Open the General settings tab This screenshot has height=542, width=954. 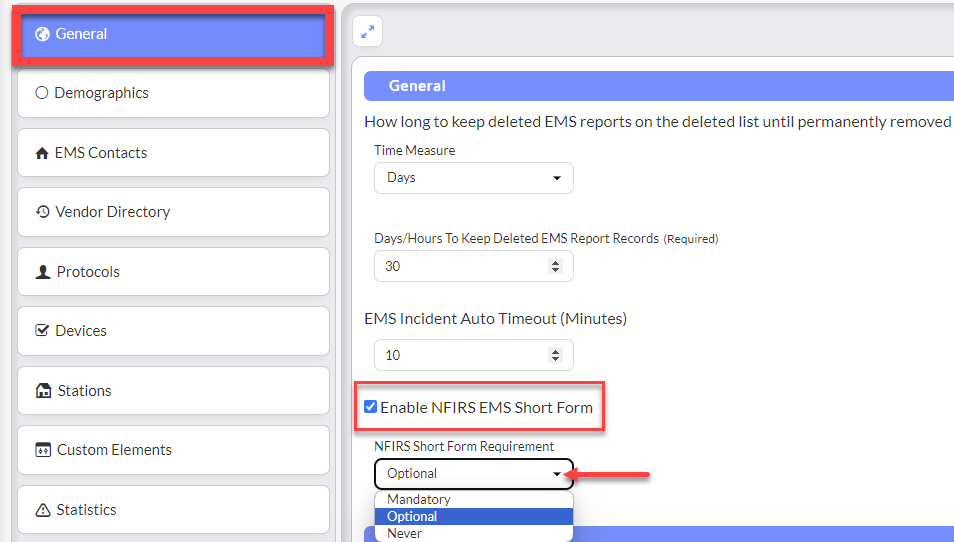[173, 34]
